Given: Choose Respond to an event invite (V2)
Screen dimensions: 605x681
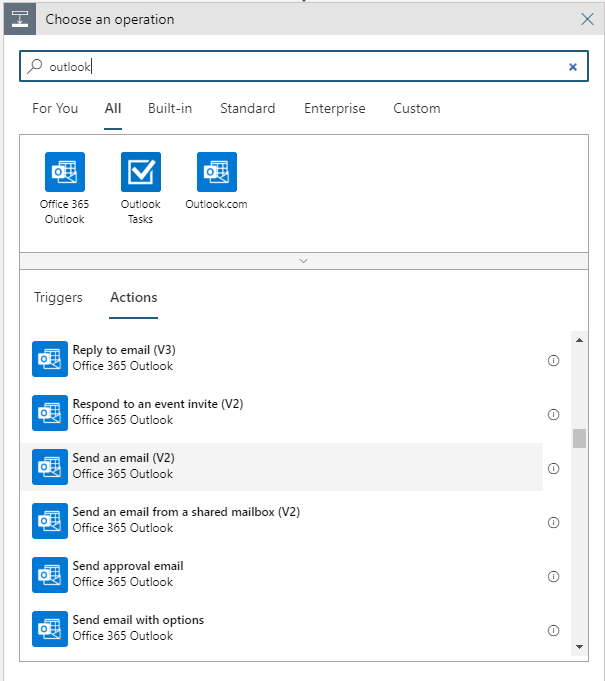Looking at the screenshot, I should (282, 413).
